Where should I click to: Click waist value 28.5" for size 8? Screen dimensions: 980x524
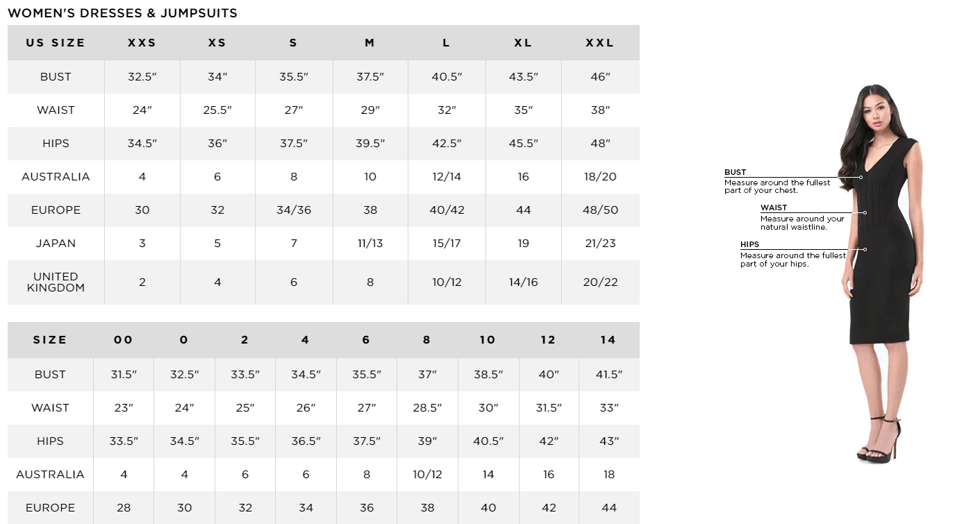click(427, 408)
